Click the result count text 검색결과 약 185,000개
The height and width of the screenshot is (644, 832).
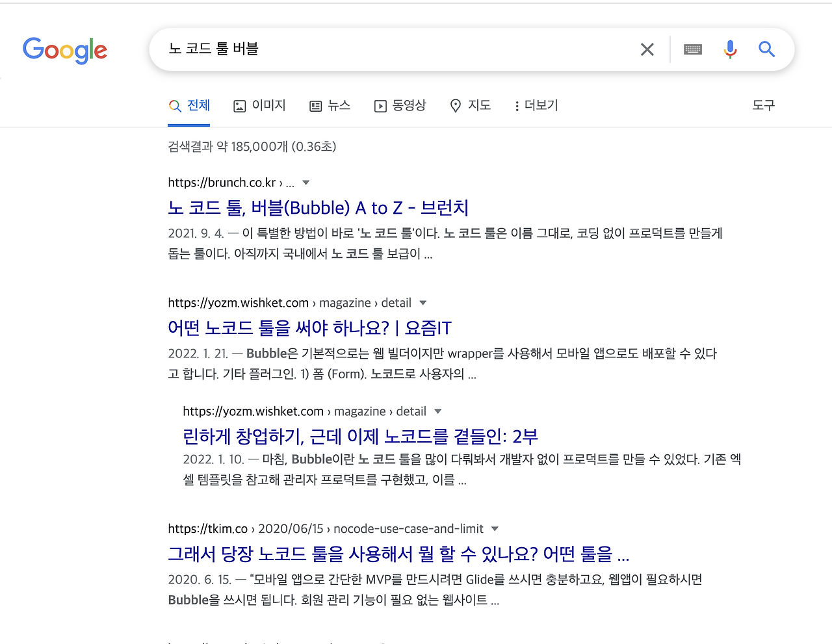(x=252, y=147)
